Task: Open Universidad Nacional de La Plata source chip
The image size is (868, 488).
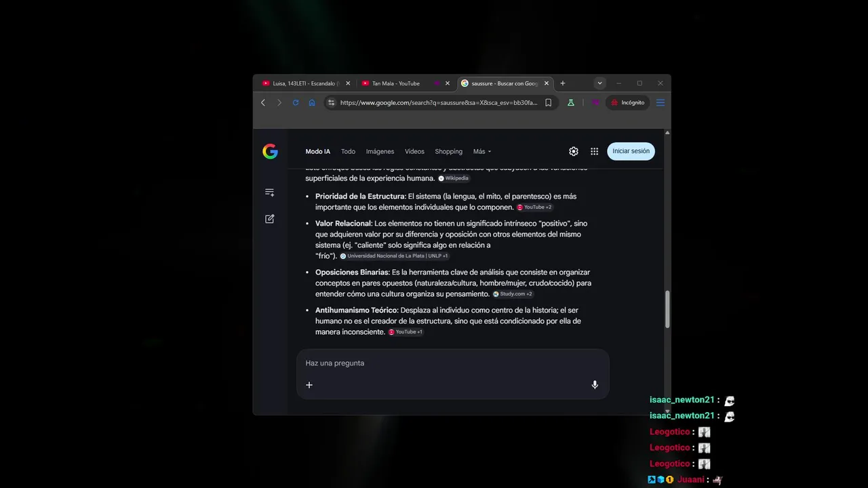Action: (x=394, y=256)
